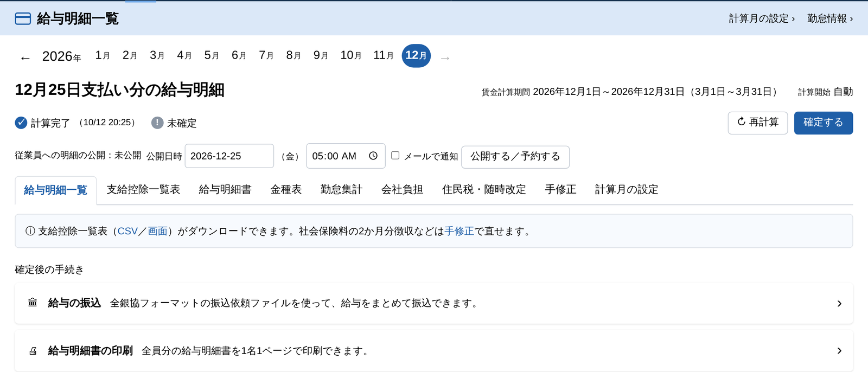Select the 2月 month
Screen dimensions: 868x372
130,55
